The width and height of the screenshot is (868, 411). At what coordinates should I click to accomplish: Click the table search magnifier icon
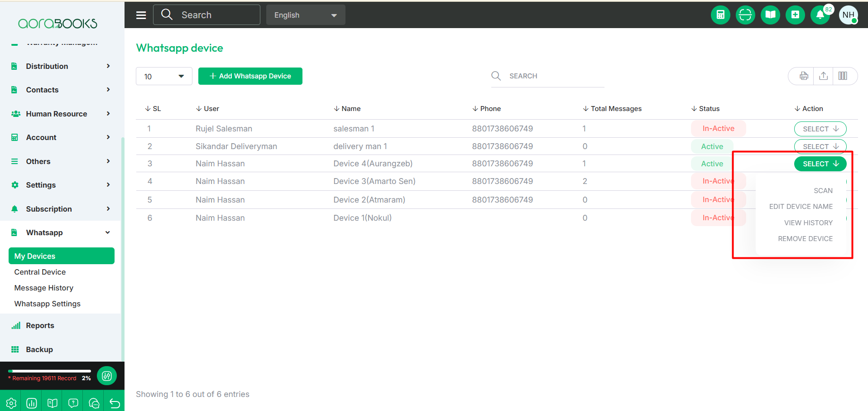(x=496, y=76)
